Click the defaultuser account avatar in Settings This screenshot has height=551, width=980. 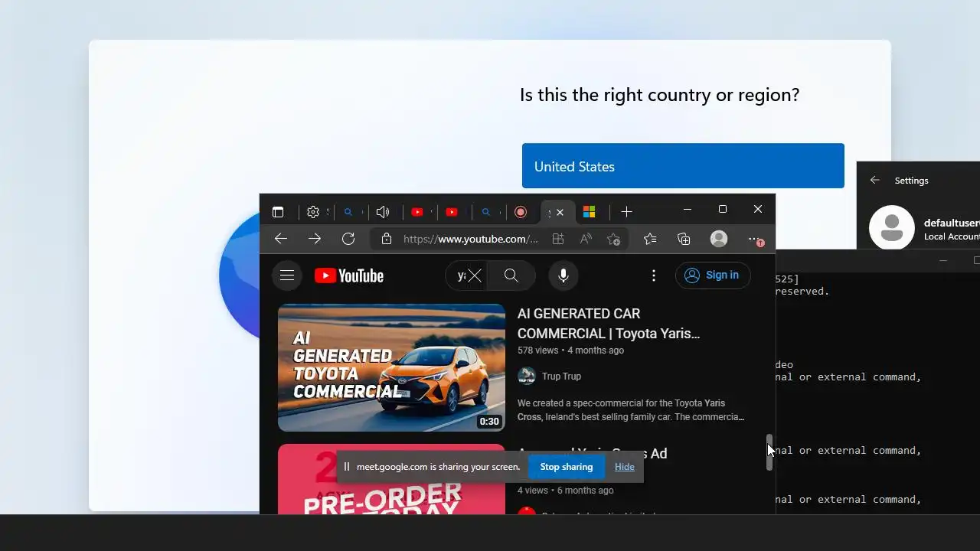[x=892, y=227]
